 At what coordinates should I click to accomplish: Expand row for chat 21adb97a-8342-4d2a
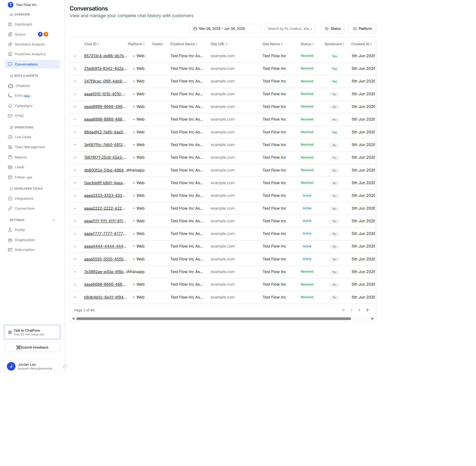75,69
